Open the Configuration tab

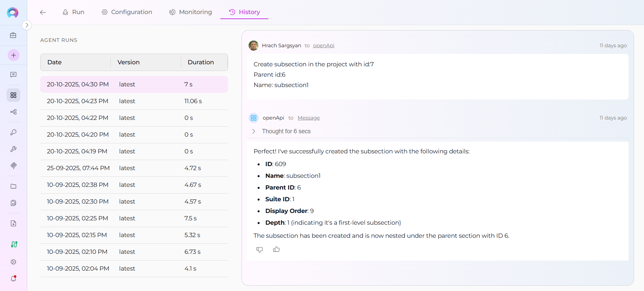[127, 12]
